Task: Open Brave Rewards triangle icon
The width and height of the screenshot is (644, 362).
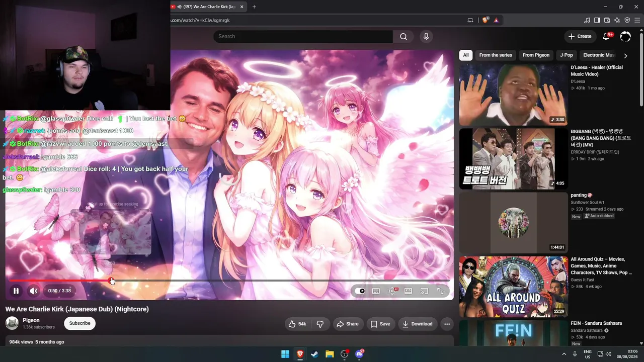Action: tap(496, 20)
